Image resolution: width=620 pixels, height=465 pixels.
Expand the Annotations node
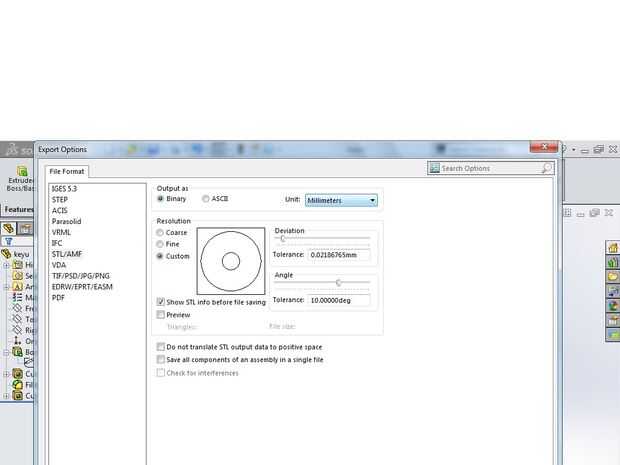(x=6, y=287)
